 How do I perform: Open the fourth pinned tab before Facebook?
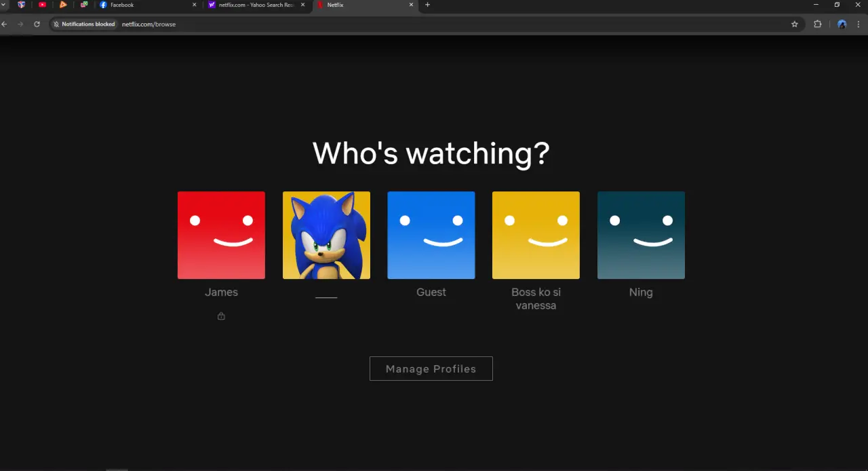coord(83,5)
